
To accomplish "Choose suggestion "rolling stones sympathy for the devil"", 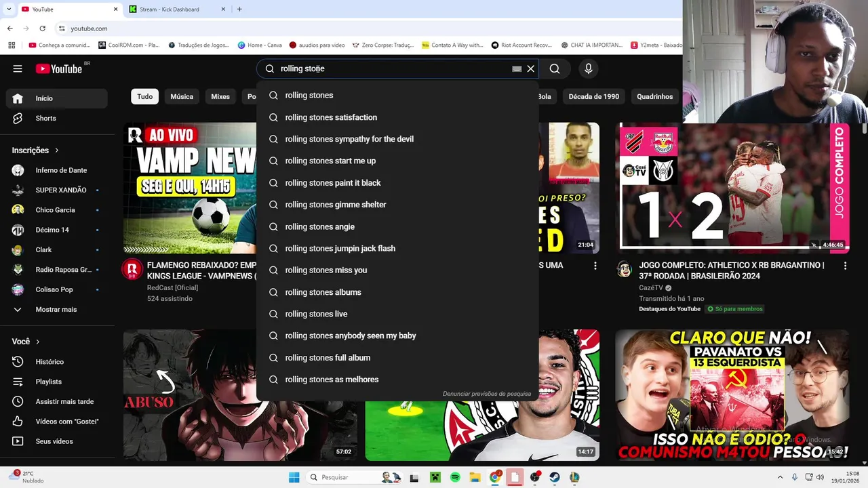I will [x=397, y=139].
